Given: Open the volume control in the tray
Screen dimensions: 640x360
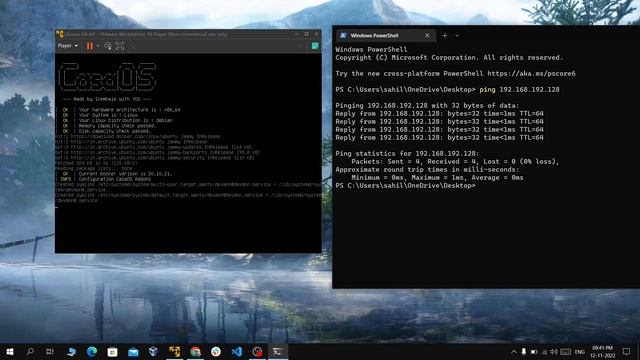Looking at the screenshot, I should point(554,351).
